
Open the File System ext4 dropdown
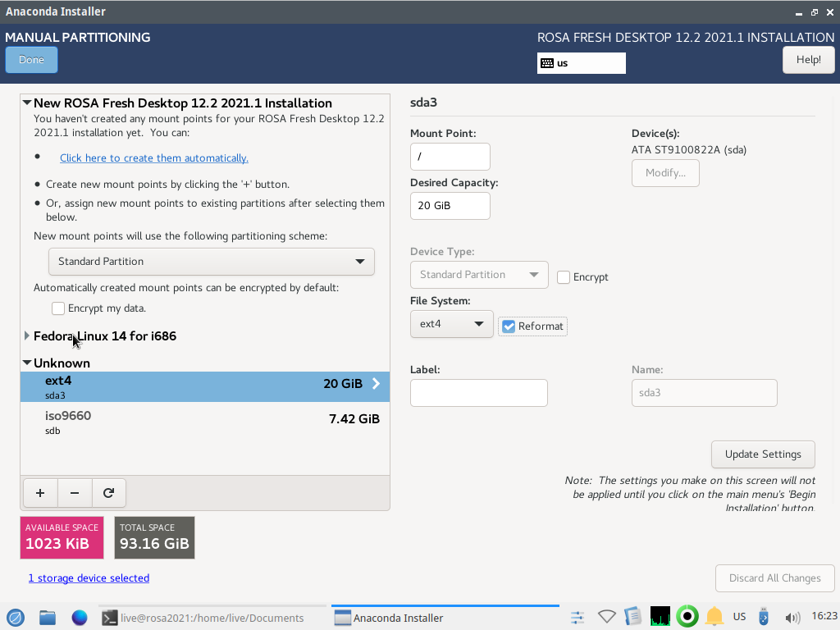[x=451, y=324]
